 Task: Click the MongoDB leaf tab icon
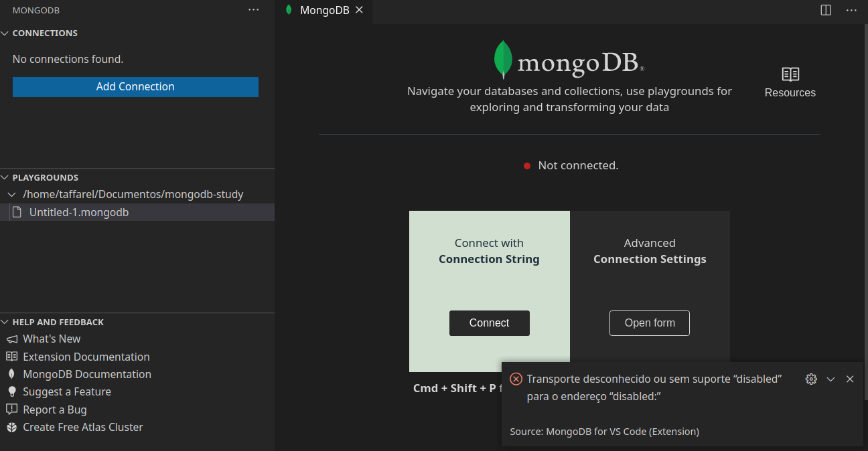(289, 10)
